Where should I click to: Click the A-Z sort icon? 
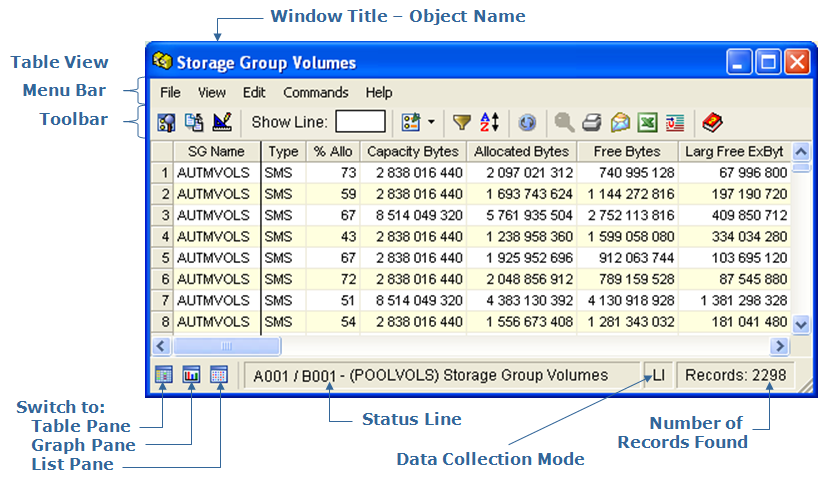(490, 122)
